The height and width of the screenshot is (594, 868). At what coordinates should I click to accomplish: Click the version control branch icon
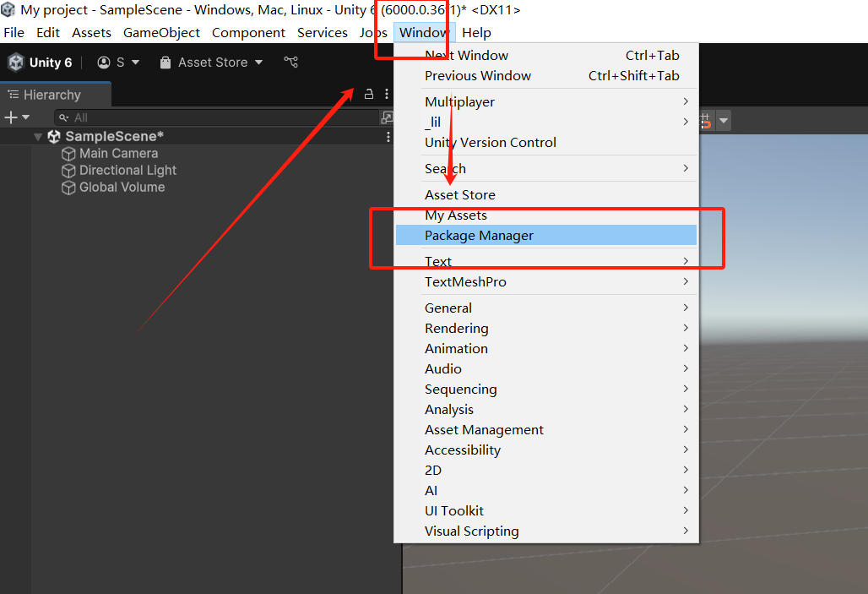click(291, 62)
